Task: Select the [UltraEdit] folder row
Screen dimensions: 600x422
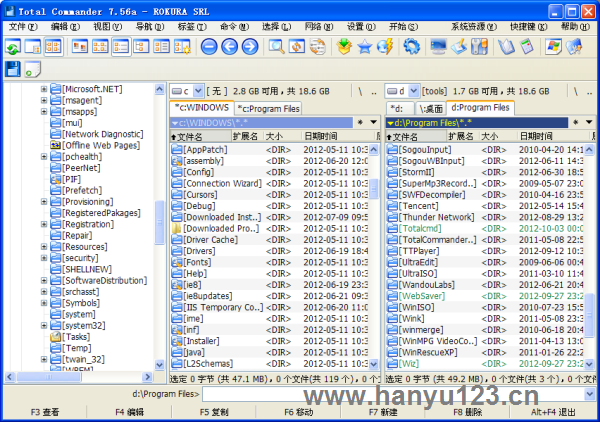Action: (485, 262)
